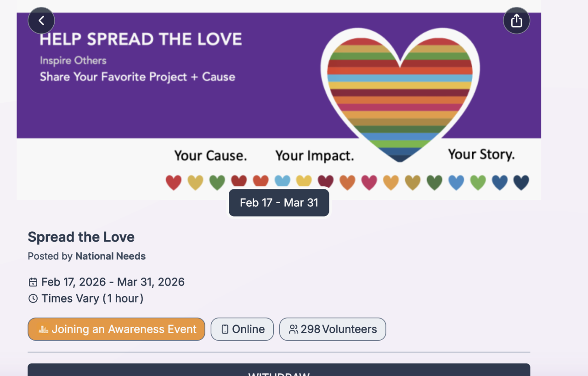Viewport: 588px width, 376px height.
Task: Click the phone icon in Online tag
Action: [225, 330]
